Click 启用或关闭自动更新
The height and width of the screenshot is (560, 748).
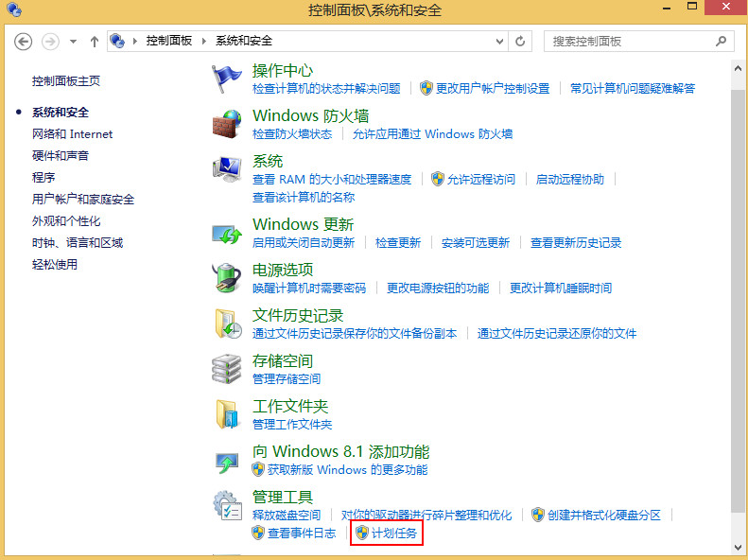pos(304,243)
